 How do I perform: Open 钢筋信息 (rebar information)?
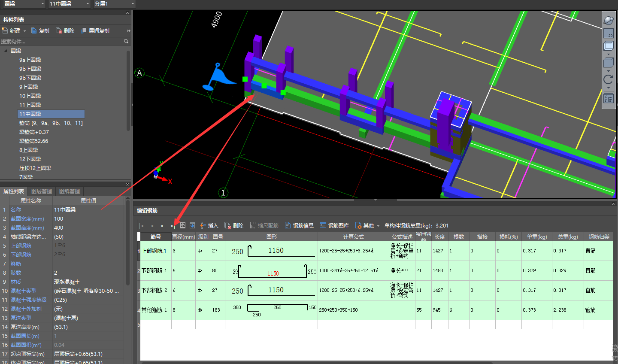[299, 225]
